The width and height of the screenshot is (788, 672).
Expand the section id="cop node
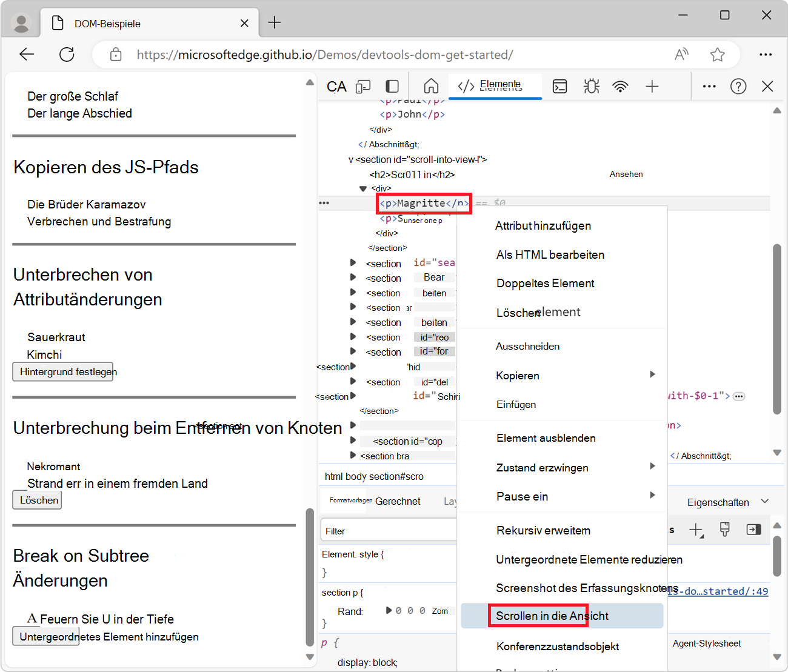pyautogui.click(x=353, y=440)
